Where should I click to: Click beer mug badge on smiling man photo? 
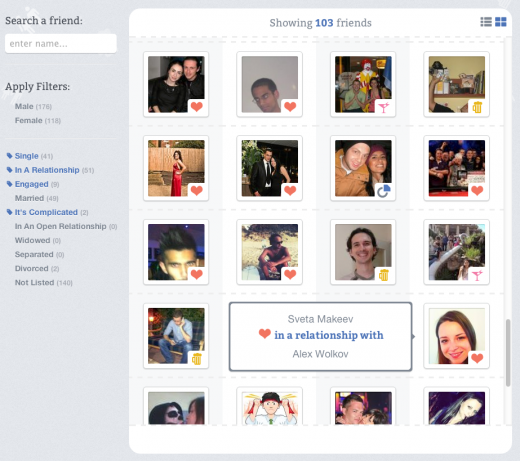tap(383, 275)
